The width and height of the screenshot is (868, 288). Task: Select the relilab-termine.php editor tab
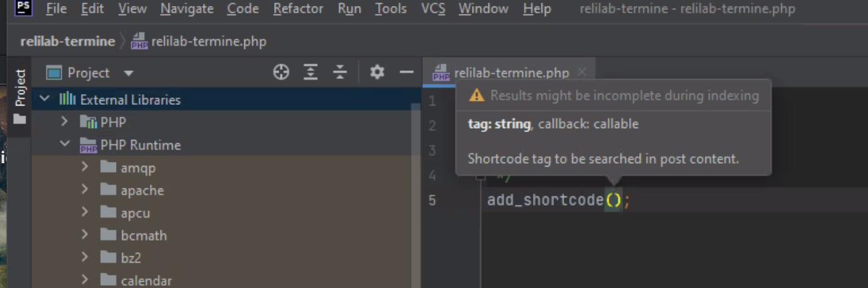[511, 73]
